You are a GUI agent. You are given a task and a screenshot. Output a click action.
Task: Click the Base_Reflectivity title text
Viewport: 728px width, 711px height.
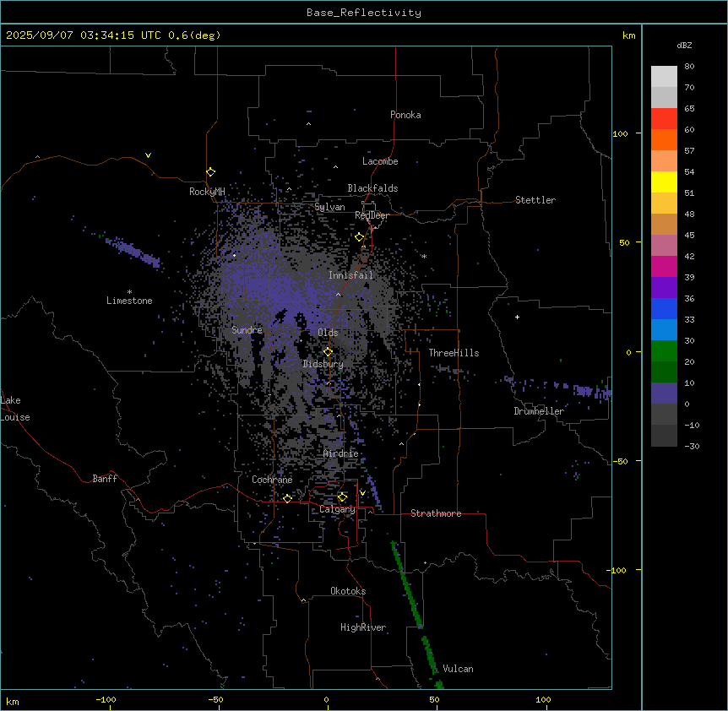[363, 13]
